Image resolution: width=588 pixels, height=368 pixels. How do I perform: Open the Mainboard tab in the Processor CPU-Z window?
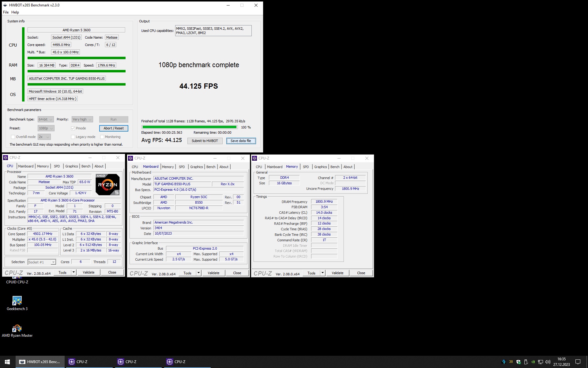(x=26, y=166)
